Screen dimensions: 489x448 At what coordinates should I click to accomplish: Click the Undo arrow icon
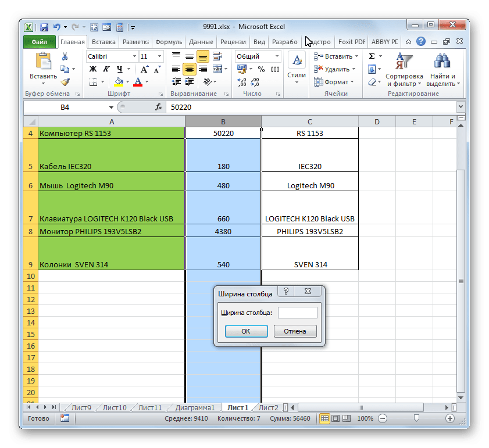click(x=56, y=27)
